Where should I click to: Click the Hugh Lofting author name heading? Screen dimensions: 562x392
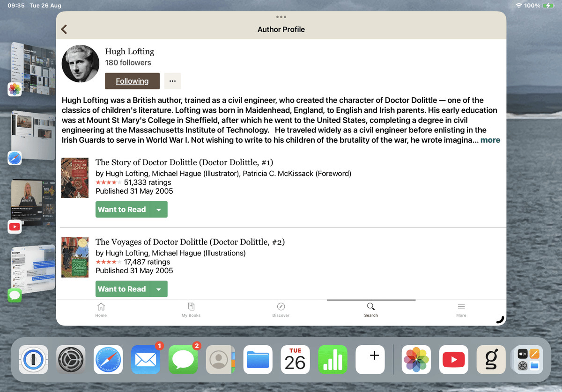point(130,51)
